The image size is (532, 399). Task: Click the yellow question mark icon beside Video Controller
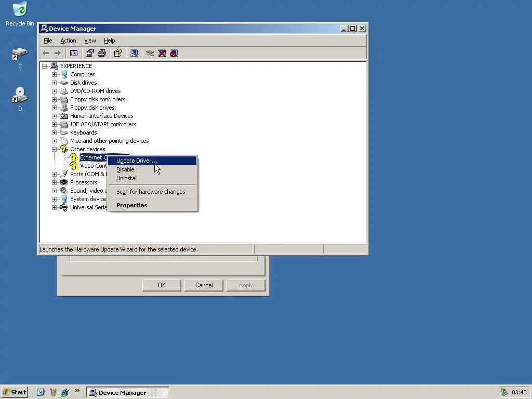(x=74, y=166)
